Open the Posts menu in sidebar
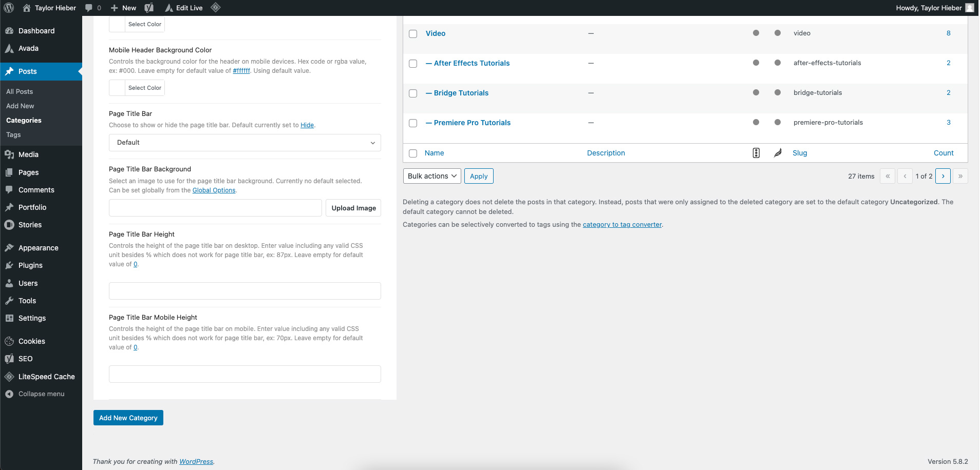The height and width of the screenshot is (470, 980). [x=41, y=71]
